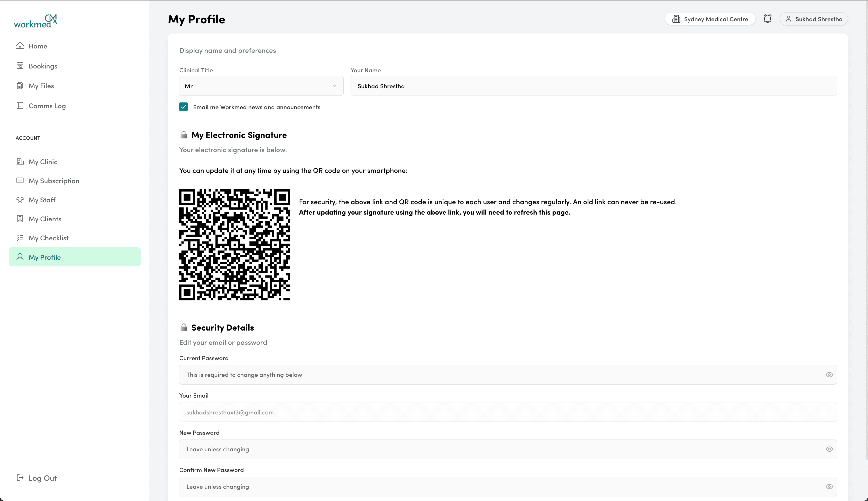This screenshot has height=501, width=868.
Task: Open Bookings from the sidebar
Action: 43,65
